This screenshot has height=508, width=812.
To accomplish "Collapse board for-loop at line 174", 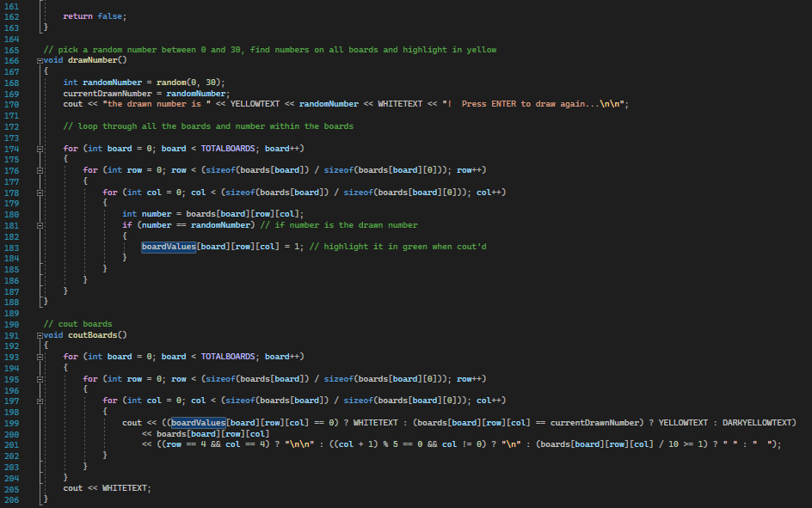I will [40, 149].
